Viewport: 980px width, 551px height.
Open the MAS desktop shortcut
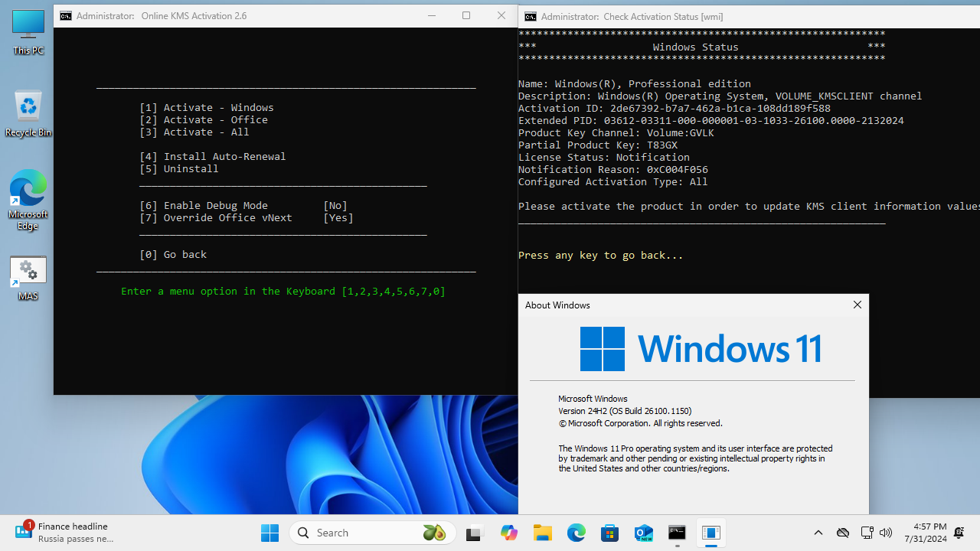pos(28,278)
